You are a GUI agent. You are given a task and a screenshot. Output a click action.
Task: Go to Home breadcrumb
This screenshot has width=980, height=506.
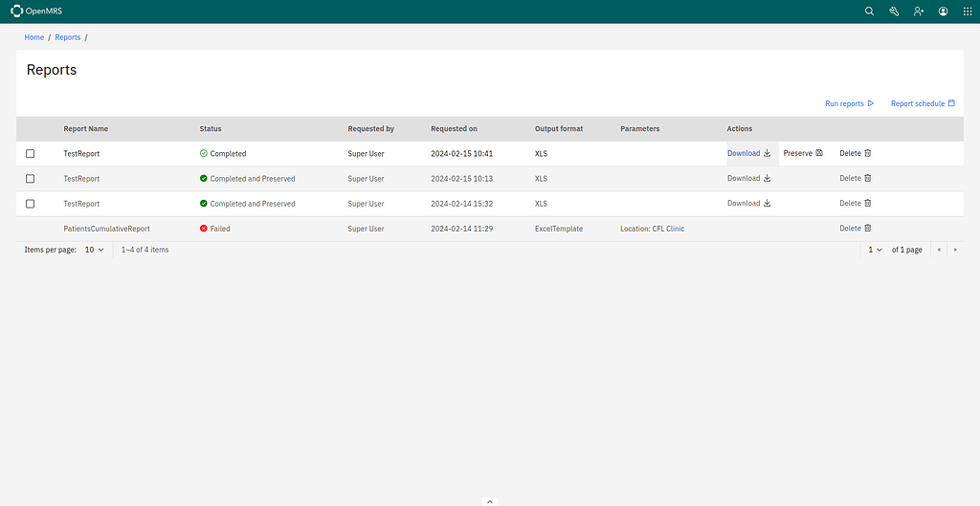pos(34,37)
